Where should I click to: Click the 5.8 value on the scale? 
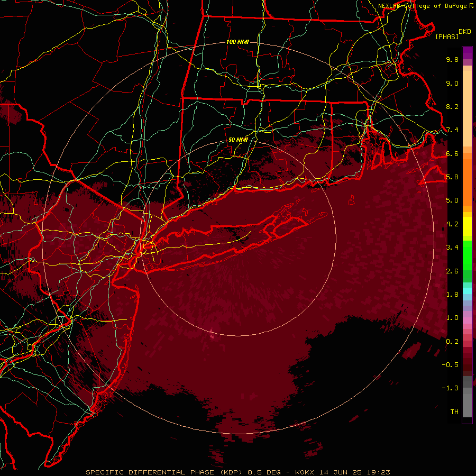coord(452,177)
